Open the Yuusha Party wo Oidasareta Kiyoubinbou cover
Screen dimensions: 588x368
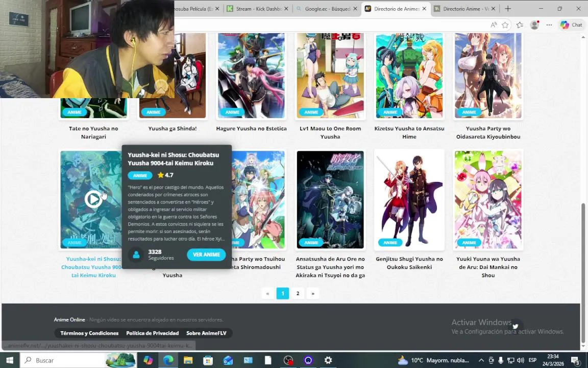(x=488, y=75)
